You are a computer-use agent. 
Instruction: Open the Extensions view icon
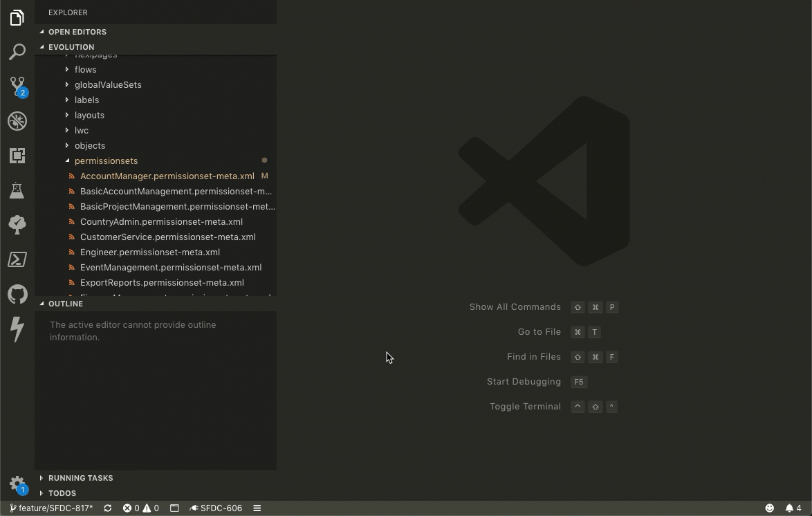pos(17,156)
